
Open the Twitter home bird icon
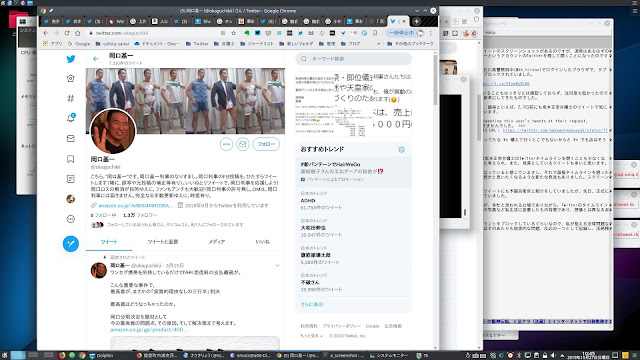71,59
